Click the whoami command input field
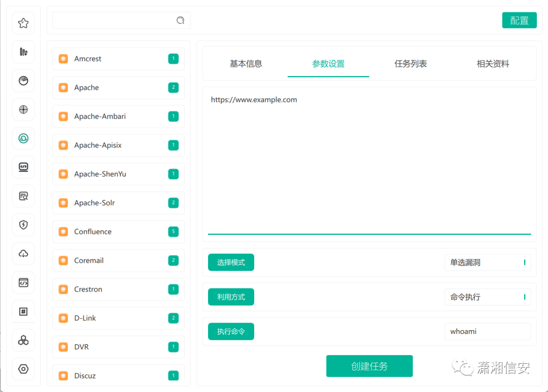 click(488, 332)
